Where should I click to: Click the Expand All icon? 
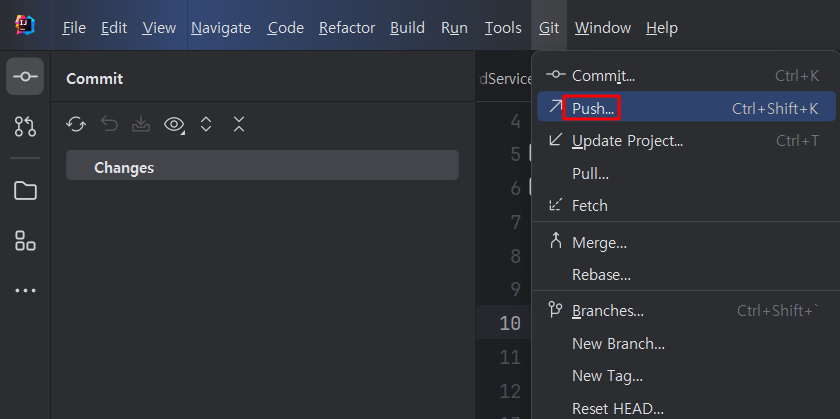206,125
